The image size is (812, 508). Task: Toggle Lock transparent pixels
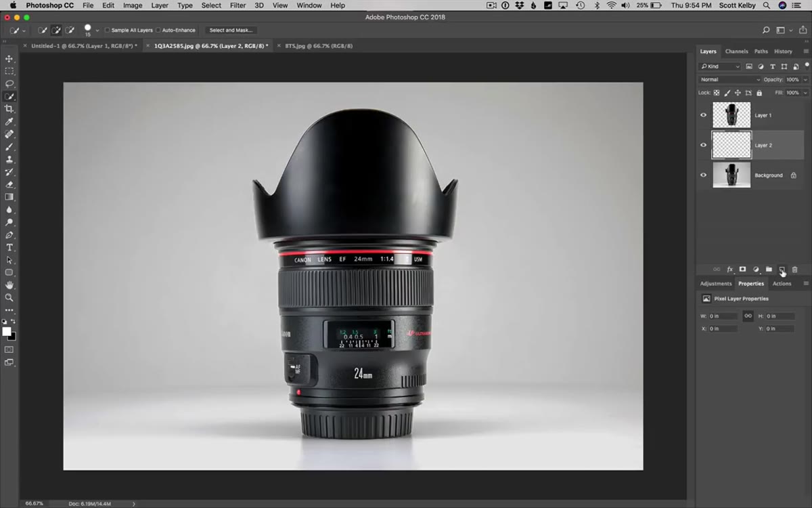pyautogui.click(x=717, y=93)
